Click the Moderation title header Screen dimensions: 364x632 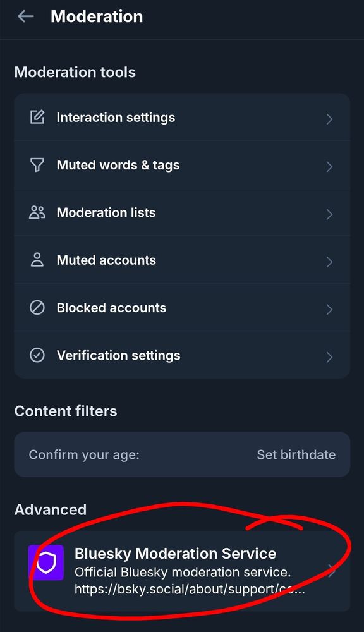click(x=97, y=16)
